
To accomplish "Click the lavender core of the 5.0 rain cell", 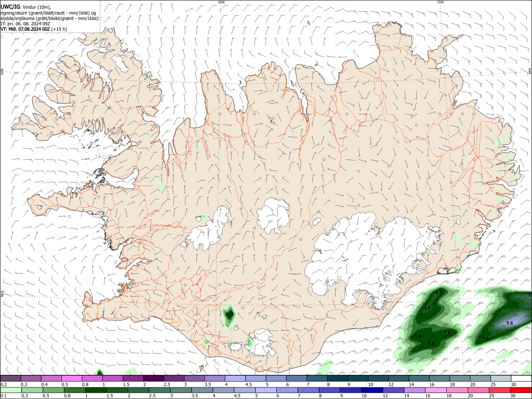I will click(510, 322).
